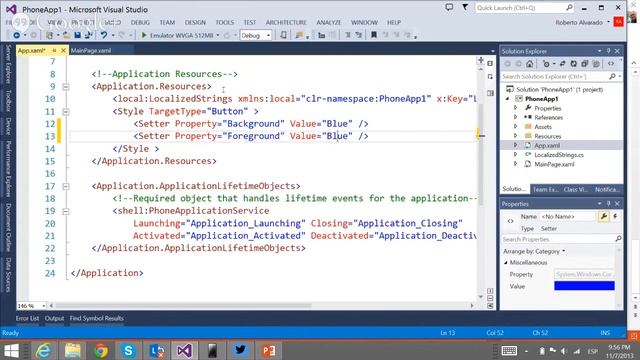Collapse the Style block on line 11
The height and width of the screenshot is (360, 640).
coord(66,111)
